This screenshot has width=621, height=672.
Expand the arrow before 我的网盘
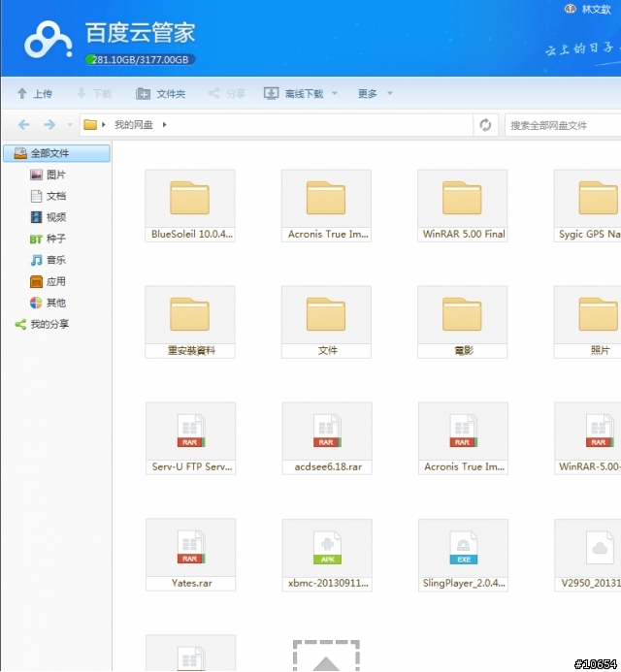click(x=104, y=125)
